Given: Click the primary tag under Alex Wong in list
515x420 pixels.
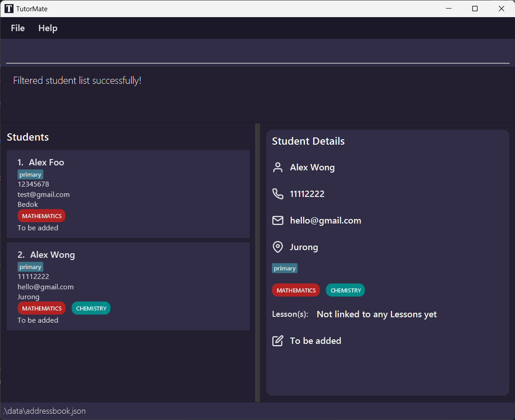Looking at the screenshot, I should click(x=30, y=267).
